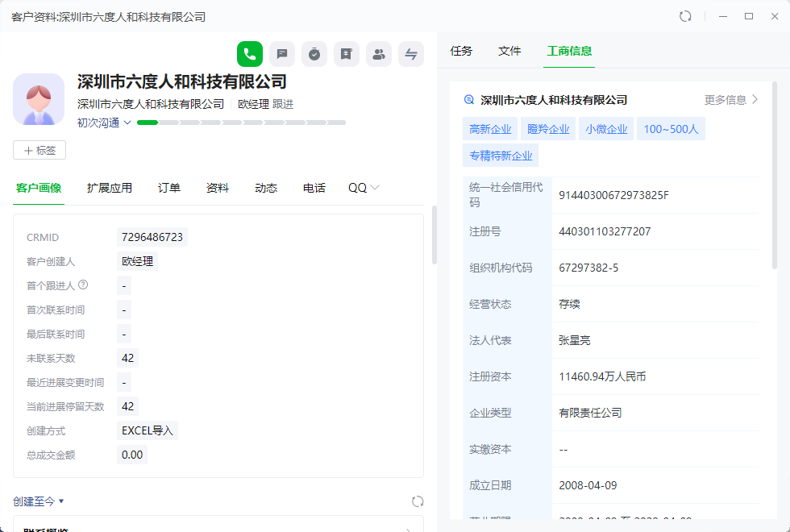790x532 pixels.
Task: Click the legal representative 张星亮
Action: [574, 340]
